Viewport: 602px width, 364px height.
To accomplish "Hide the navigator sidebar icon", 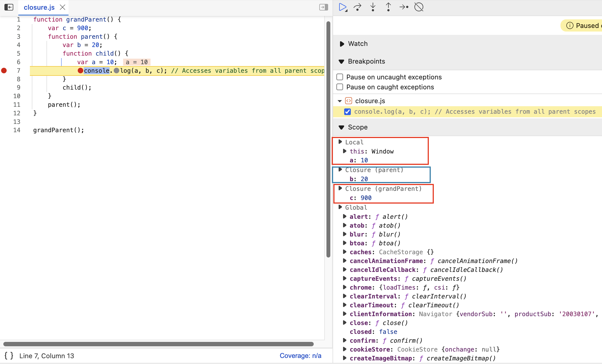I will point(9,7).
